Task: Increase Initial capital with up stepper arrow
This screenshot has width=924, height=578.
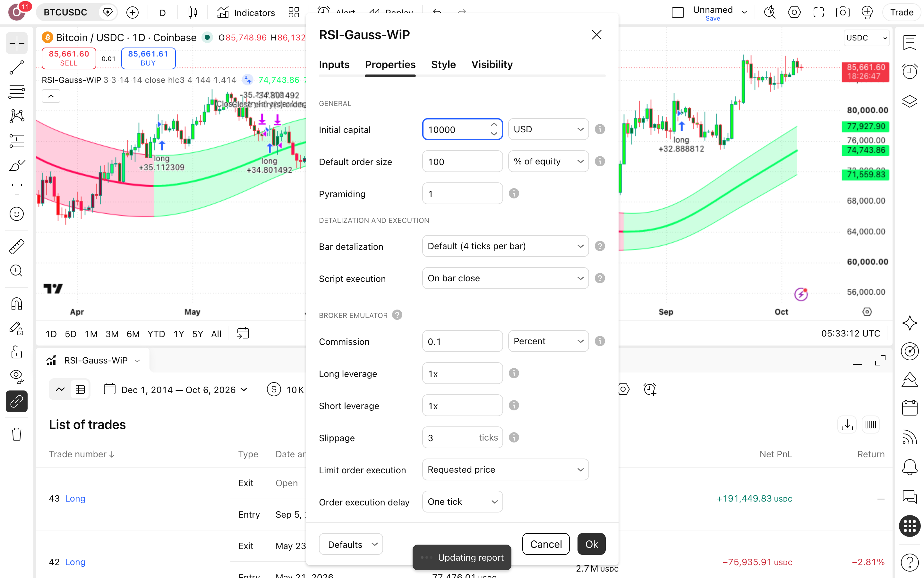Action: 494,125
